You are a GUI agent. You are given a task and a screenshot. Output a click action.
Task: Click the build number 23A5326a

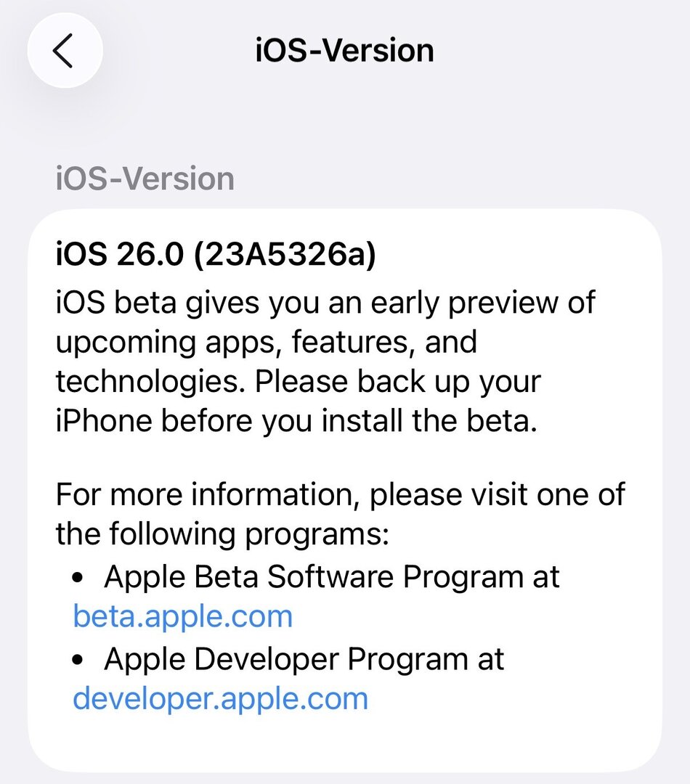click(x=284, y=257)
